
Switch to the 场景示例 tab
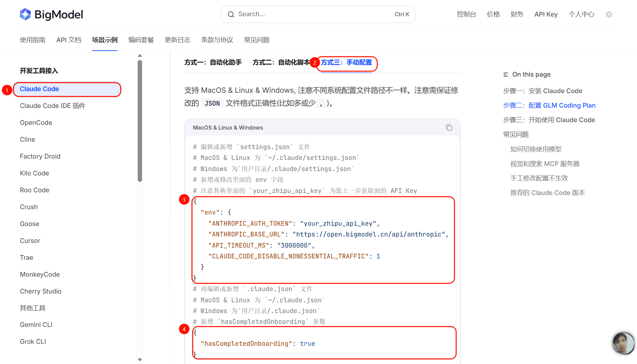click(105, 40)
